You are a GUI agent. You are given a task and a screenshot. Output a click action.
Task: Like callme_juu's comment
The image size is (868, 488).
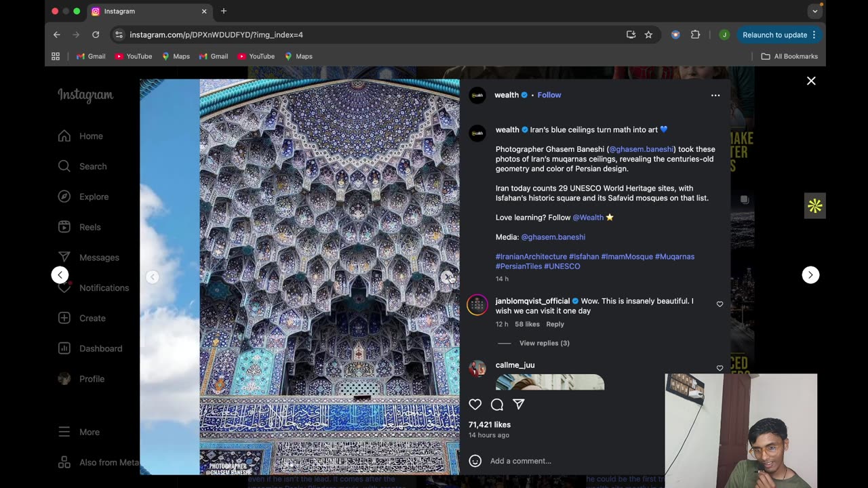[x=720, y=368]
